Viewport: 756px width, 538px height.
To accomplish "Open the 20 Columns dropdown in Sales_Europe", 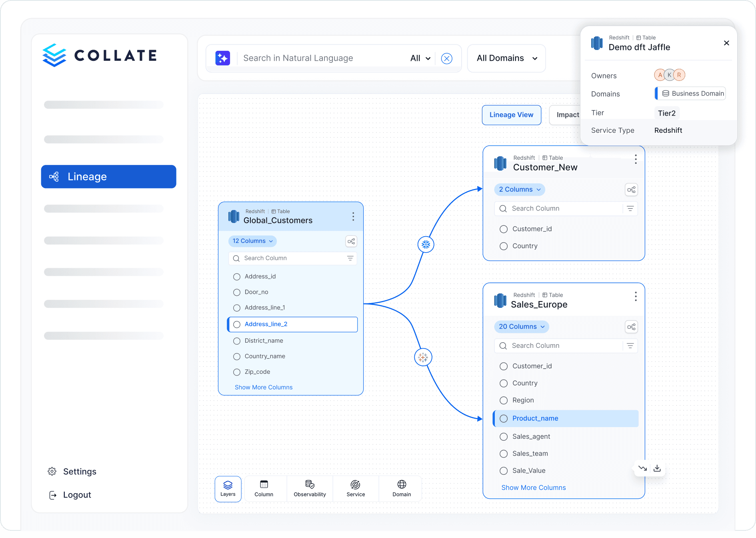I will coord(521,327).
